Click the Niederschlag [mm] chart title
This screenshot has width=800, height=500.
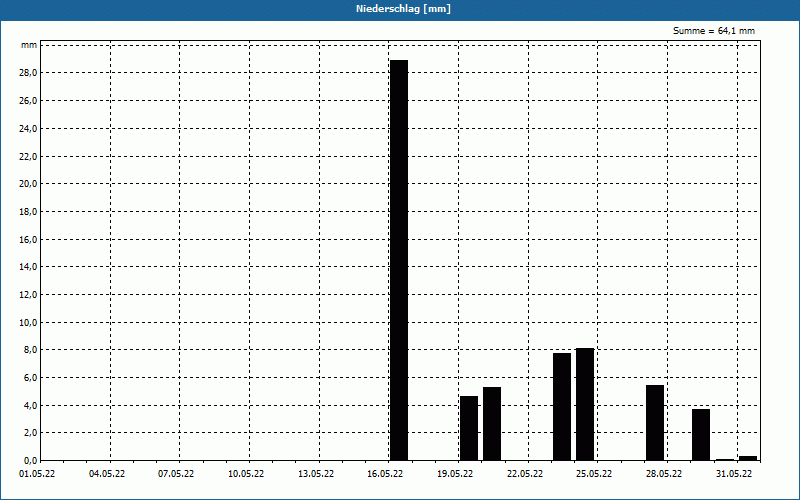pos(403,9)
